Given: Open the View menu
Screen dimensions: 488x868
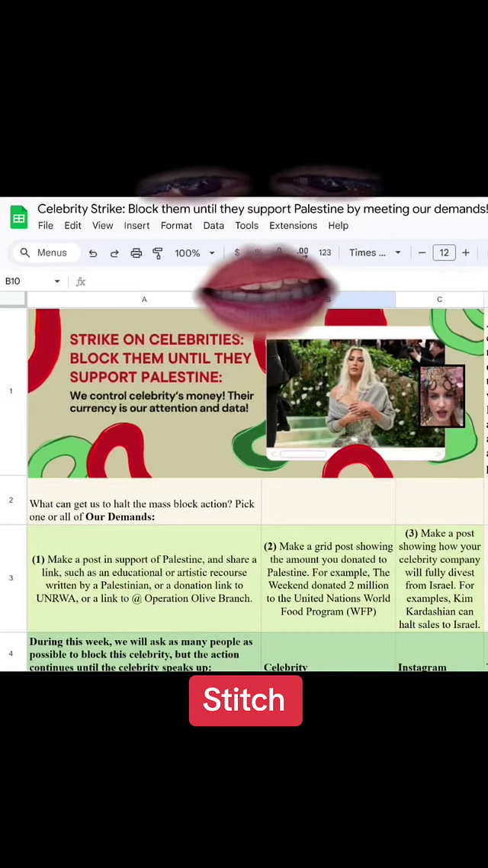Looking at the screenshot, I should pyautogui.click(x=102, y=225).
